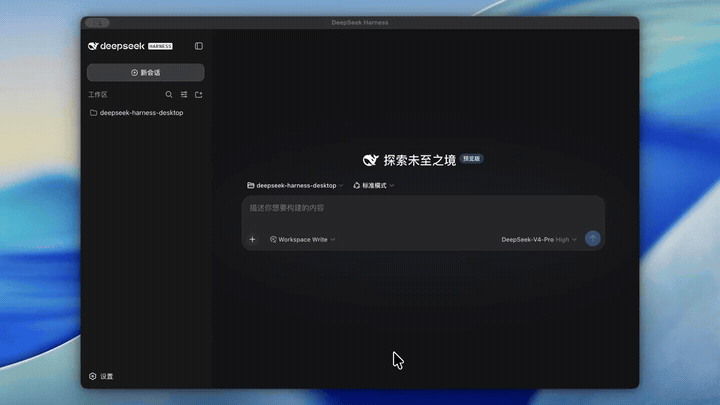Click the 预览版 preview badge
This screenshot has width=720, height=405.
pyautogui.click(x=471, y=158)
